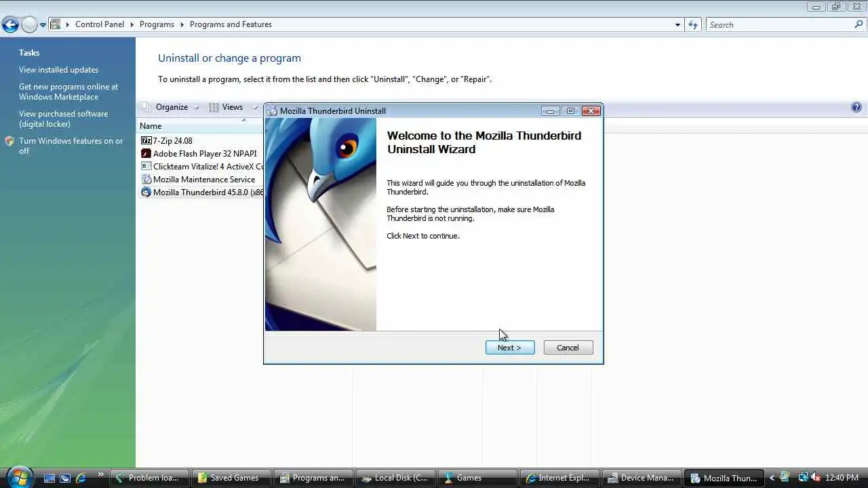Viewport: 868px width, 488px height.
Task: Click the network tray icon
Action: 803,478
